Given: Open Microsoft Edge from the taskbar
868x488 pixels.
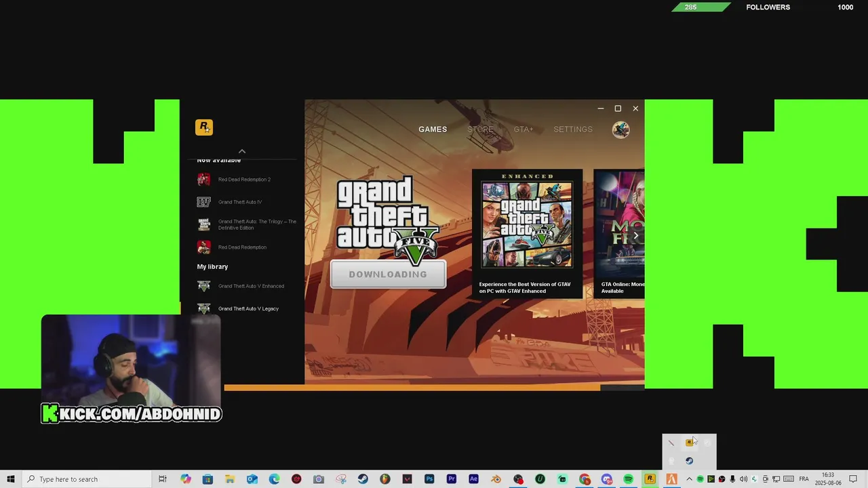Looking at the screenshot, I should coord(274,479).
